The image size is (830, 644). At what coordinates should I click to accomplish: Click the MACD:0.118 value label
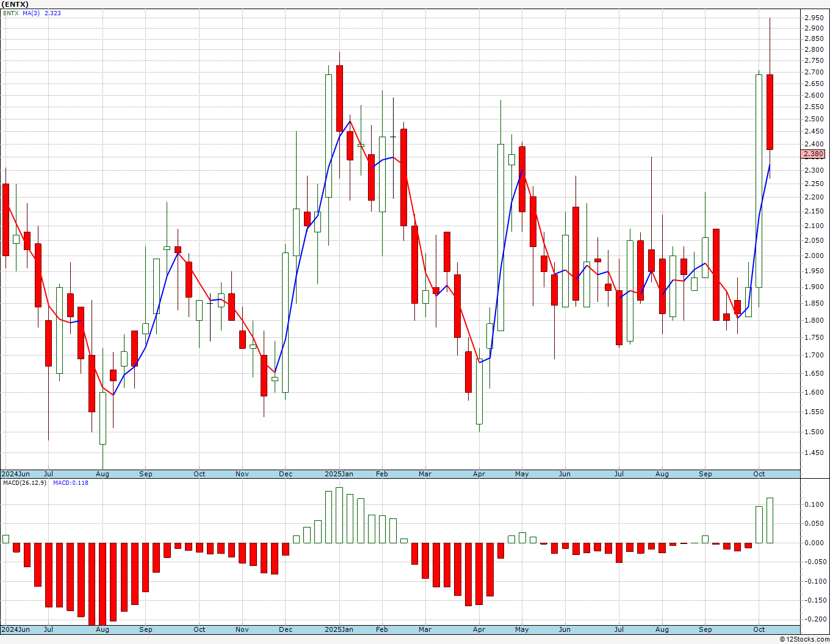[x=70, y=482]
